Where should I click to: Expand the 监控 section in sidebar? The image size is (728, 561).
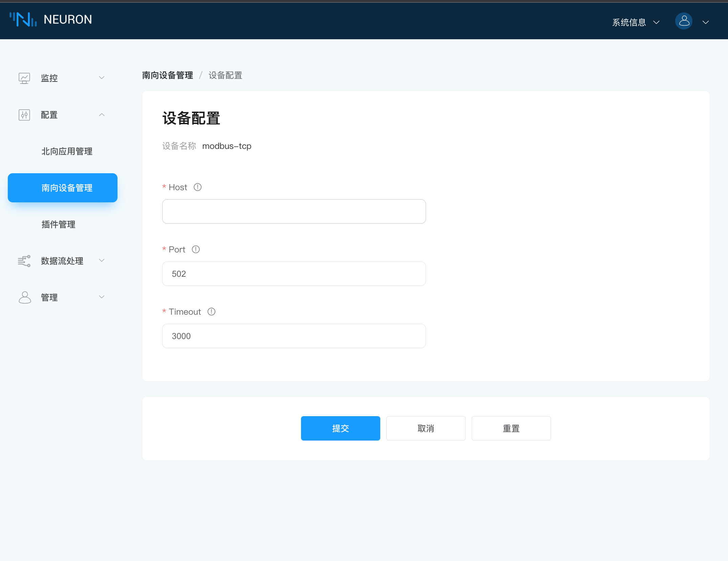tap(102, 77)
